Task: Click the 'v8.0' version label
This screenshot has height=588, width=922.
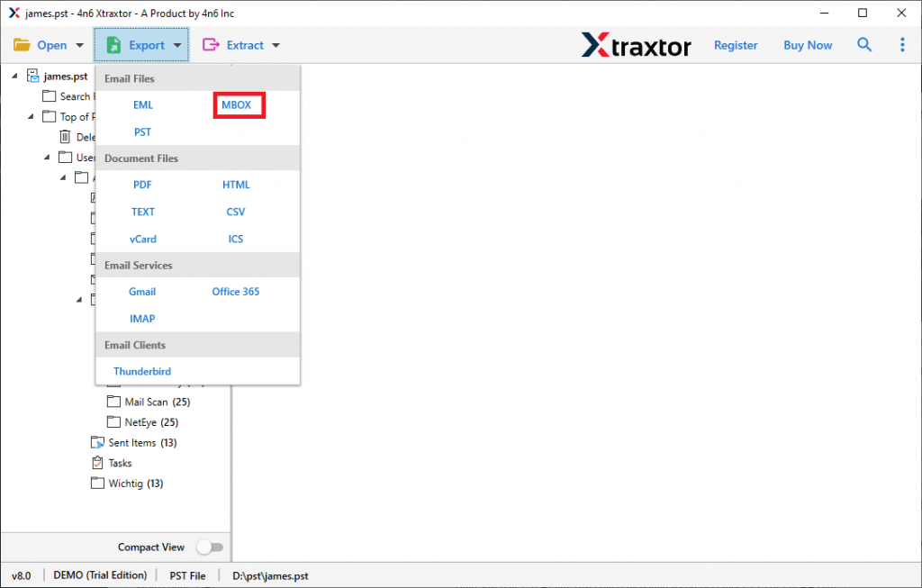Action: coord(22,575)
